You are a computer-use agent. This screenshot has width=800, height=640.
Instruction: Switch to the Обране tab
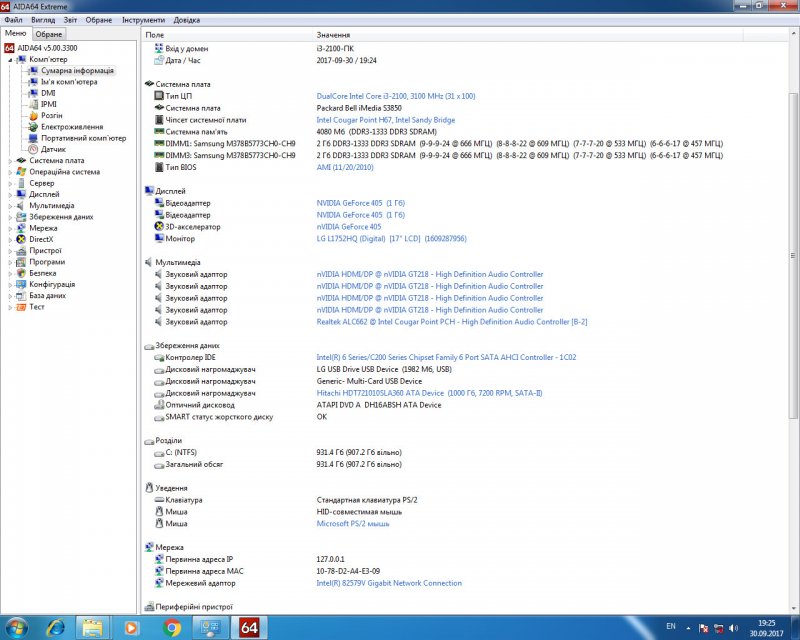49,34
